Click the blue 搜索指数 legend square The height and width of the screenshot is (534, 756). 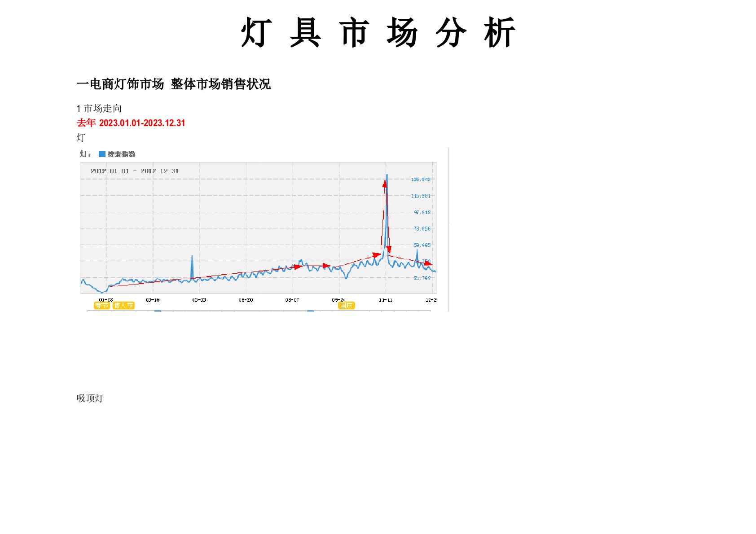tap(102, 154)
